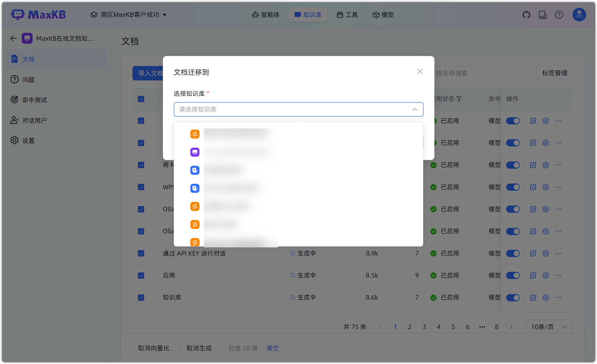Viewport: 597px width, 364px height.
Task: Click the generate icon on the 应用 row
Action: pos(533,275)
